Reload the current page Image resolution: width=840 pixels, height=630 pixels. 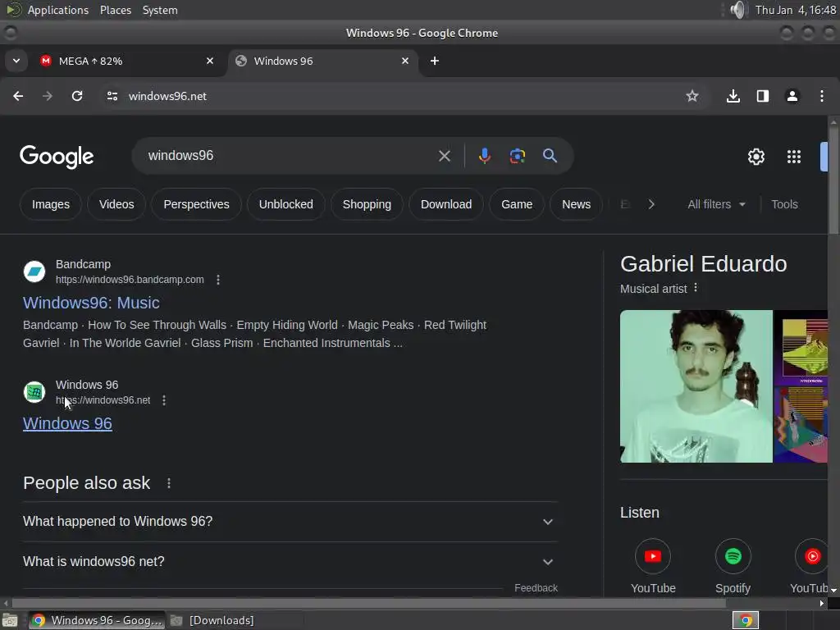click(x=77, y=96)
